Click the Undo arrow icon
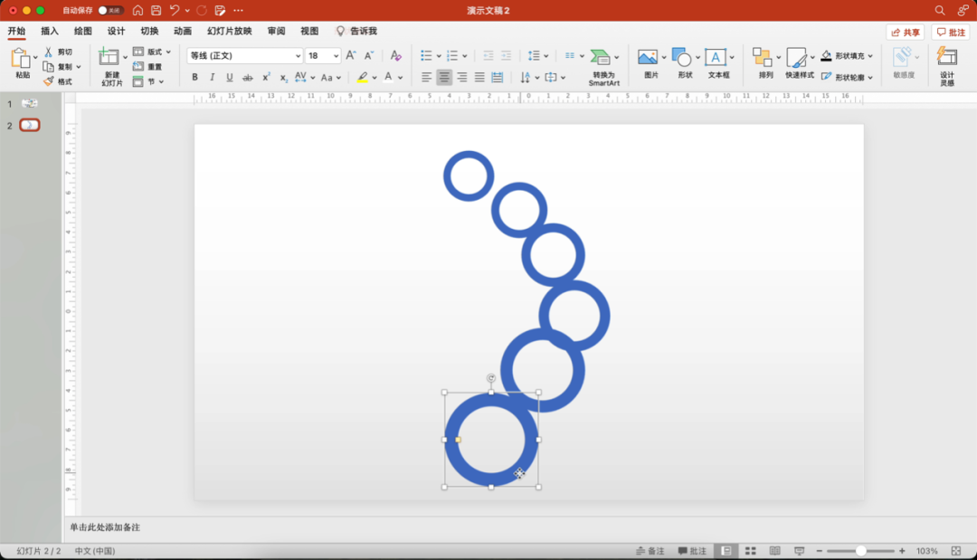Screen dimensions: 977x560 [x=175, y=10]
